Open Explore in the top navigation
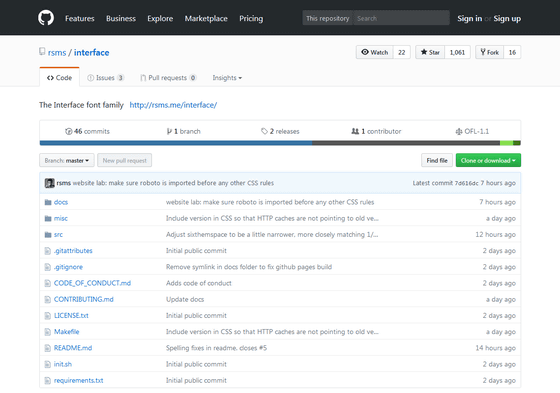The height and width of the screenshot is (393, 560). 160,18
